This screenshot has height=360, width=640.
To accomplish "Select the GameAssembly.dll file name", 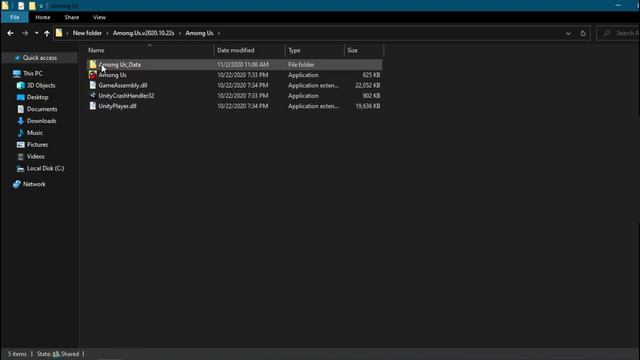I will (123, 85).
